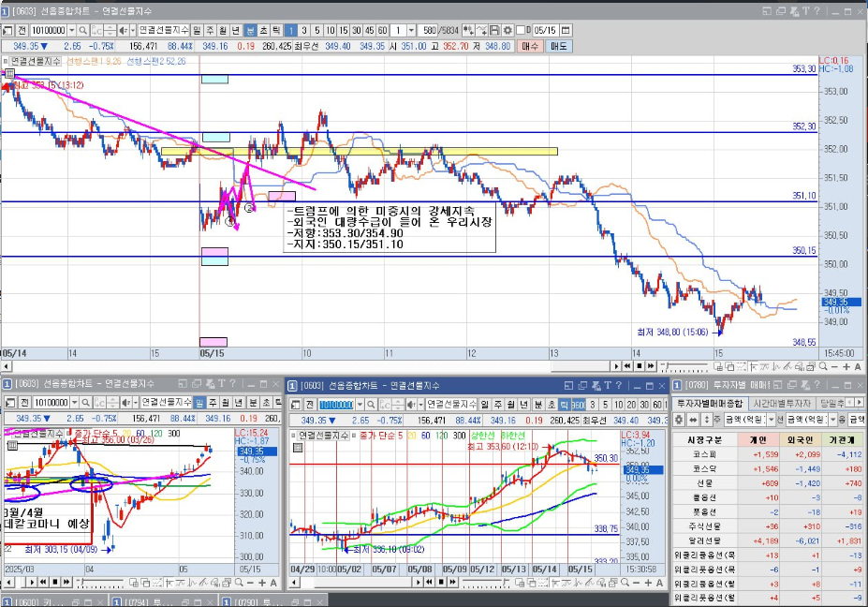Open the chart settings gear in top toolbar

508,31
